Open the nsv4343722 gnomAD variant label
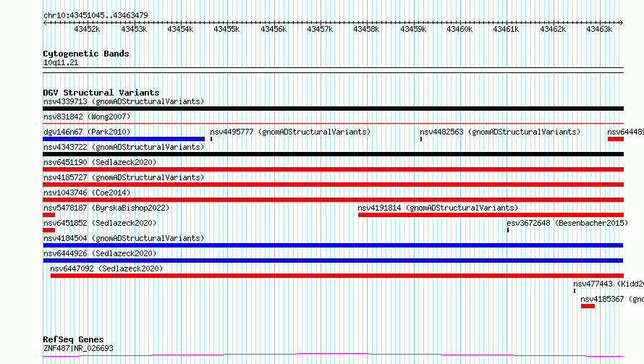Image resolution: width=644 pixels, height=364 pixels. pyautogui.click(x=124, y=147)
